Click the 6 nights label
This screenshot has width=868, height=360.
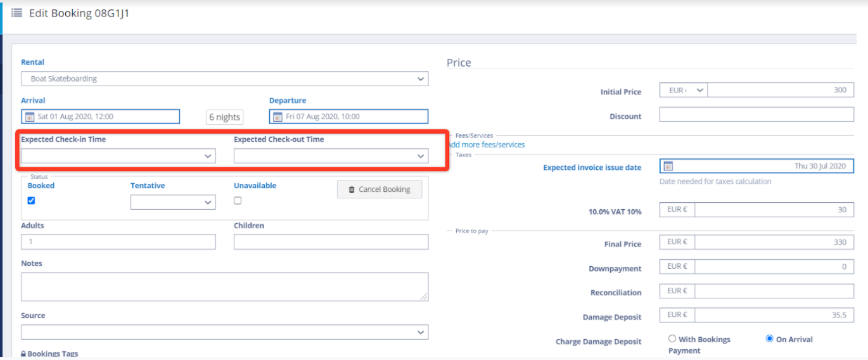click(224, 117)
